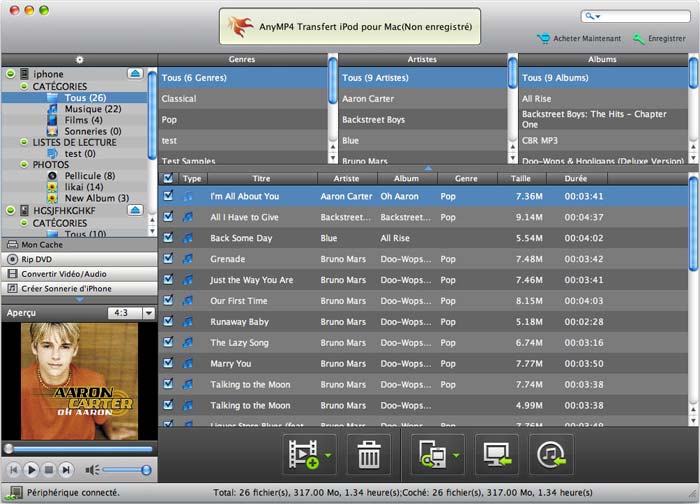Screen dimensions: 700x504
Task: Click the export to computer icon
Action: tap(497, 454)
